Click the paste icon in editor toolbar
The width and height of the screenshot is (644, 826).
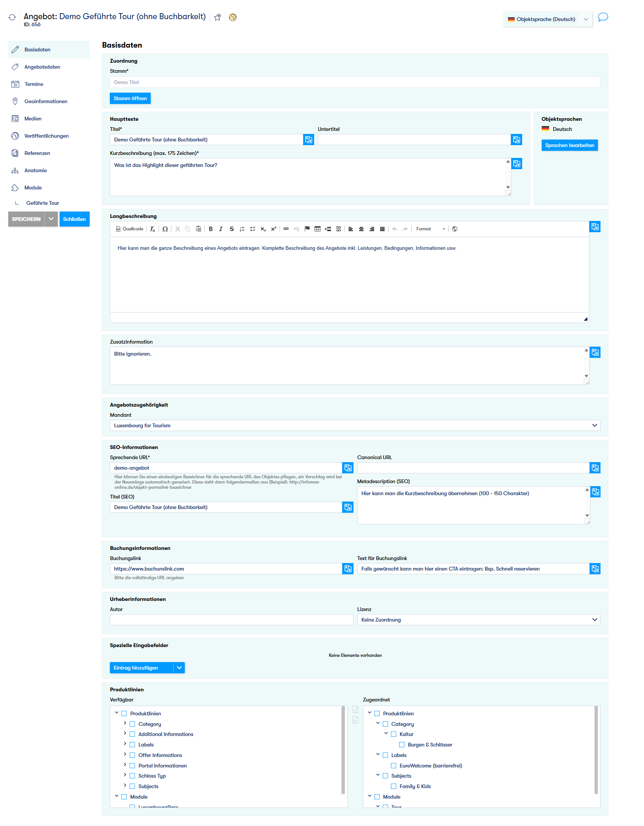198,229
